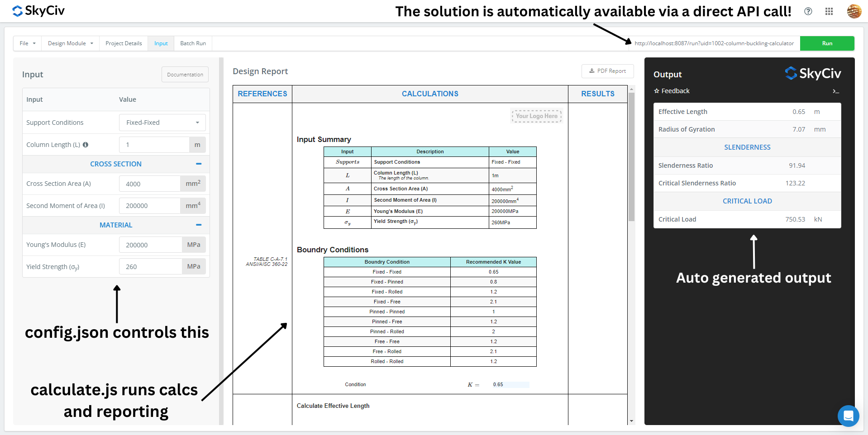Click the CRITICAL LOAD section header

point(747,201)
